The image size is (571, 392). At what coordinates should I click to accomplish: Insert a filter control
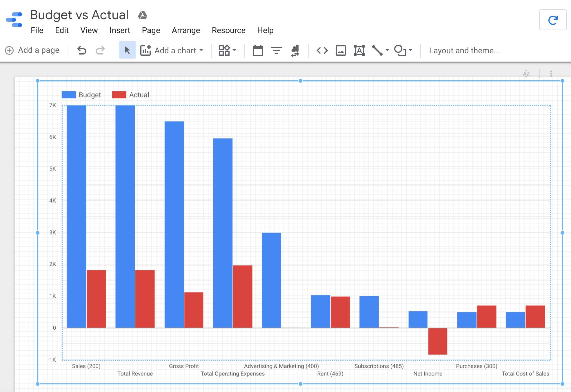click(x=277, y=50)
